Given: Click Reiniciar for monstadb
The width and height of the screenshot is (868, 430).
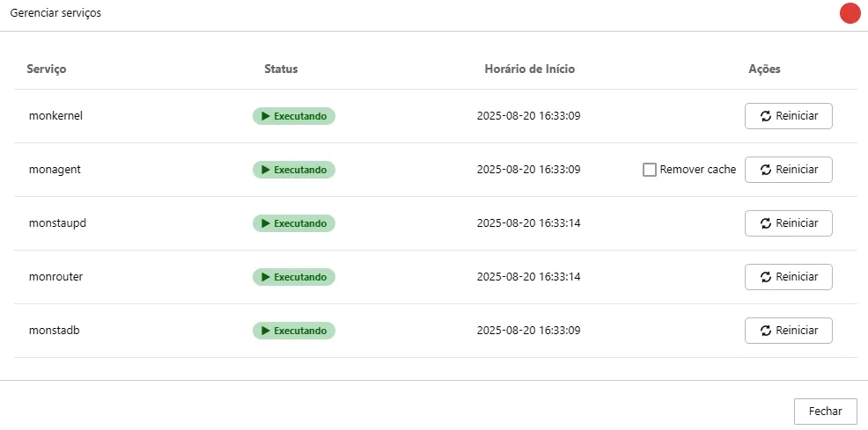Looking at the screenshot, I should [788, 331].
